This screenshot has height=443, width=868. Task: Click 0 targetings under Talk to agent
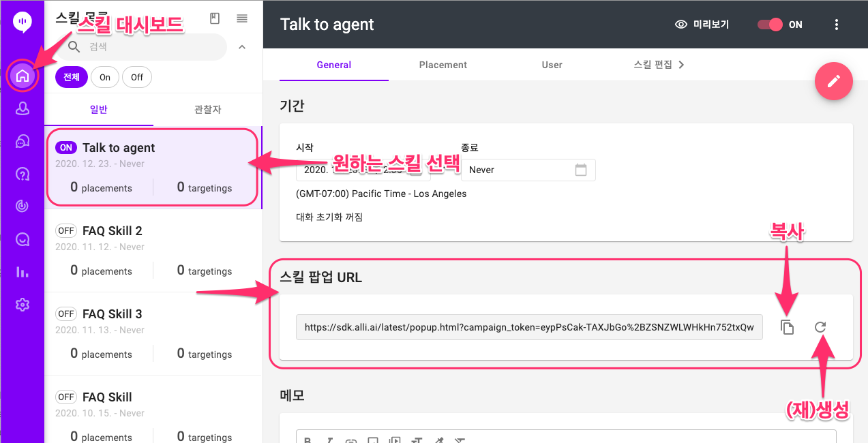tap(205, 187)
